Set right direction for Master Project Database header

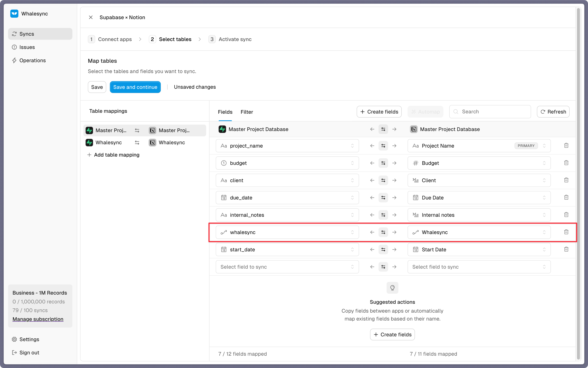[394, 129]
